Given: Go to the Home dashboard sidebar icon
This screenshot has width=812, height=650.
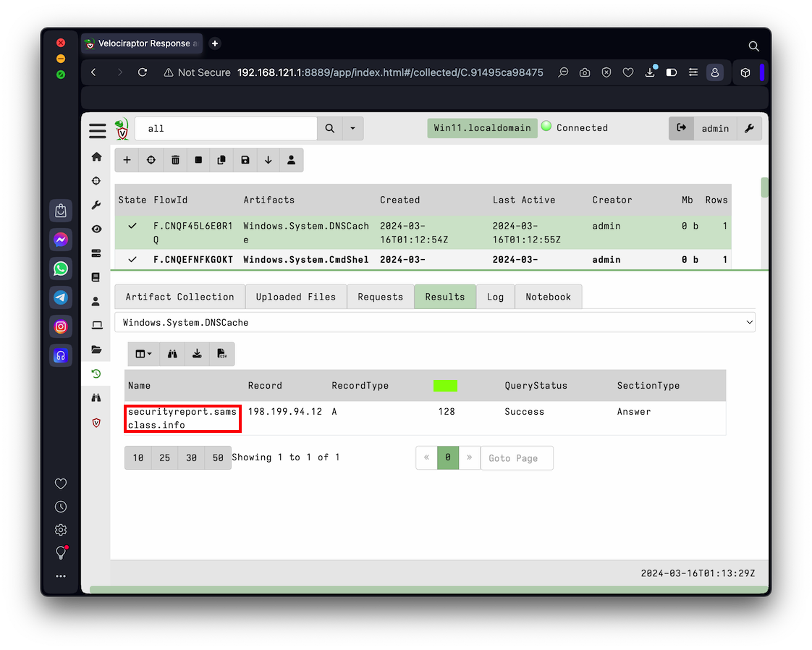Looking at the screenshot, I should pyautogui.click(x=96, y=156).
